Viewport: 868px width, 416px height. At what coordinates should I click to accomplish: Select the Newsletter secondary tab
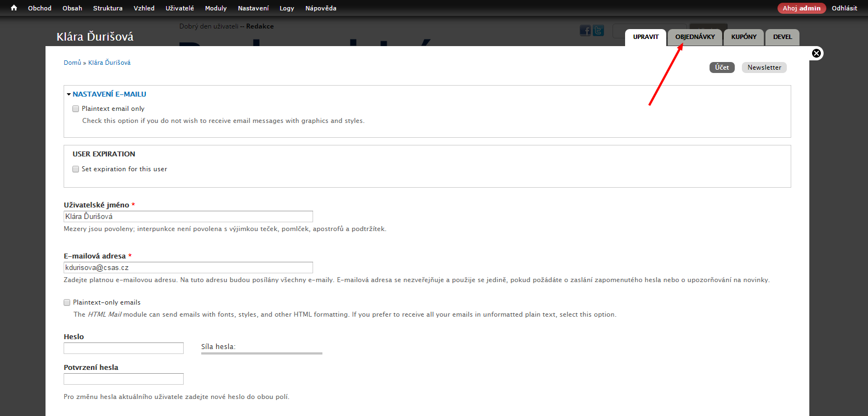[x=764, y=68]
